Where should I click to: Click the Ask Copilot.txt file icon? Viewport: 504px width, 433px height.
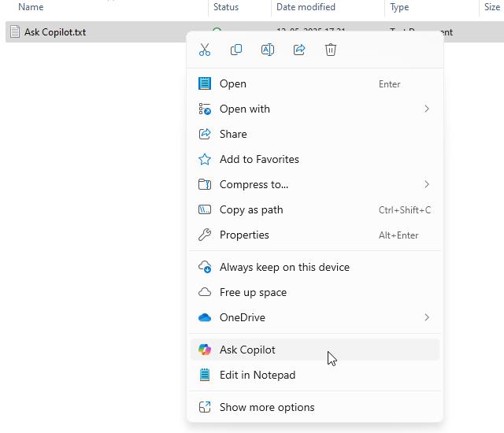[15, 31]
